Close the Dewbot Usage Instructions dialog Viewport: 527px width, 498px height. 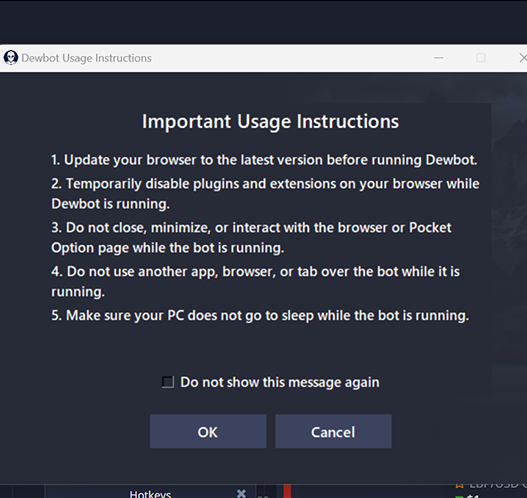click(523, 58)
